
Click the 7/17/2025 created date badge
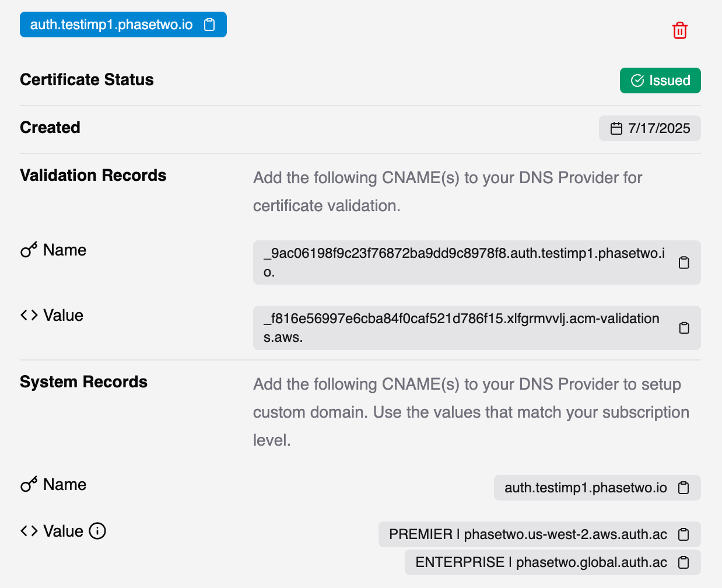click(650, 128)
